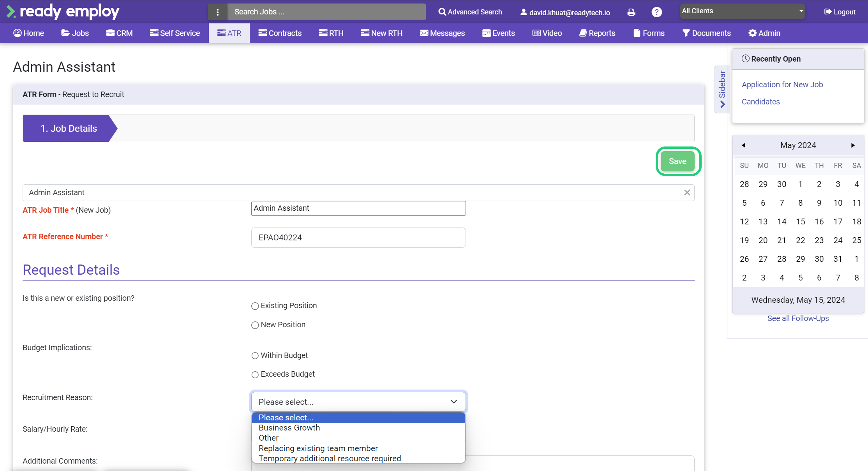Select Existing Position radio button

pyautogui.click(x=255, y=306)
